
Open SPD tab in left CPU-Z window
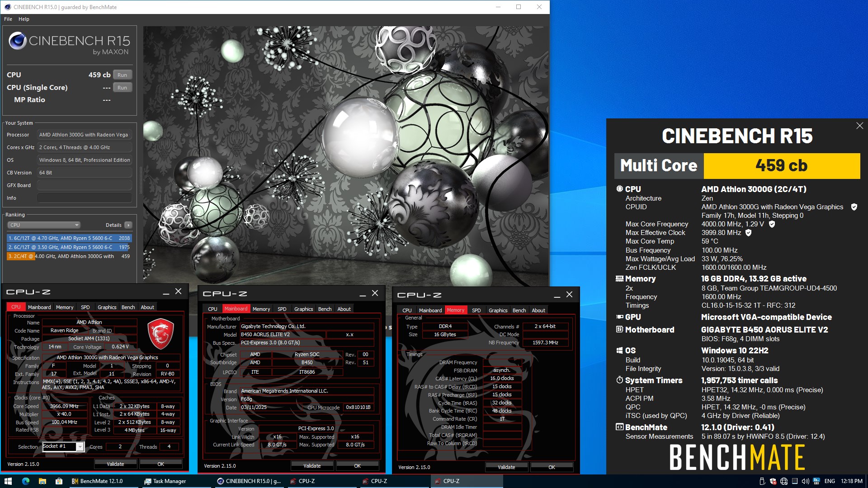point(85,307)
